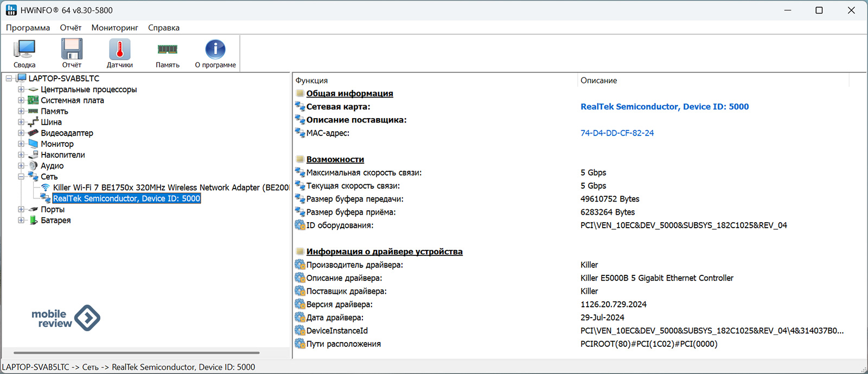Click the MAC address value 74-D4-DD-CF-82-24

[617, 133]
